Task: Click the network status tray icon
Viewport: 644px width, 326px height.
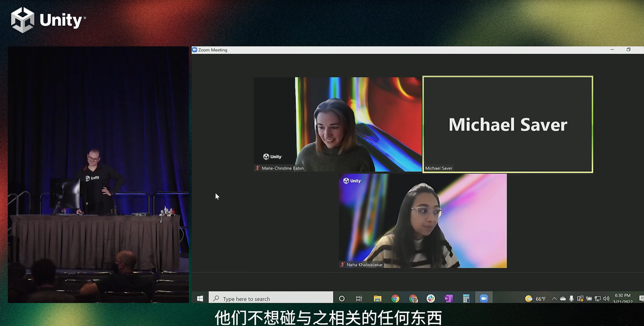Action: pyautogui.click(x=598, y=299)
